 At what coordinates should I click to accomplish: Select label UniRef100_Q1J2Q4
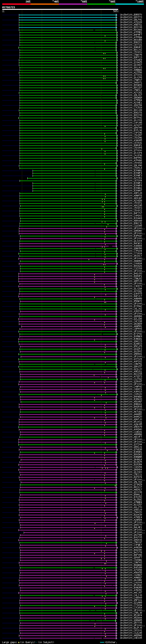pos(131,289)
